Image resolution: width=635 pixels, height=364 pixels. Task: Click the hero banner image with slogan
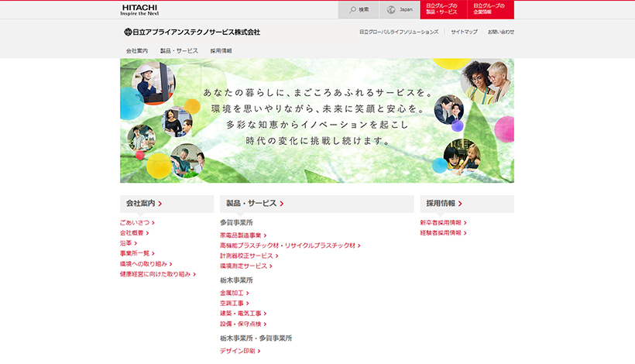click(317, 121)
